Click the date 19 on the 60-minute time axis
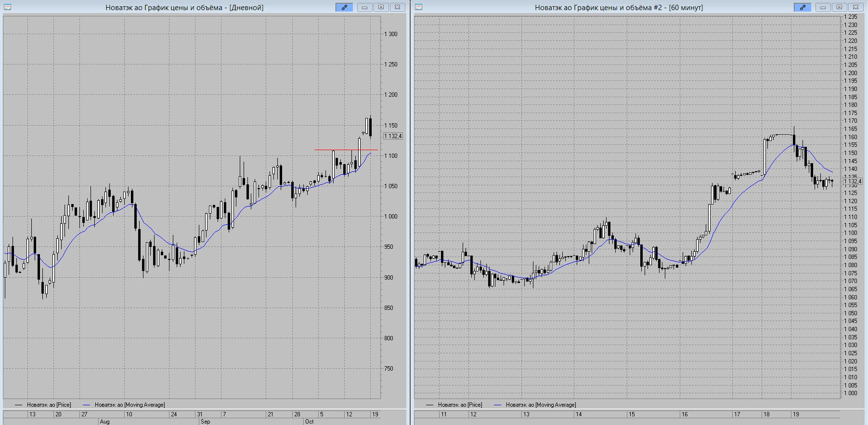 click(x=796, y=414)
